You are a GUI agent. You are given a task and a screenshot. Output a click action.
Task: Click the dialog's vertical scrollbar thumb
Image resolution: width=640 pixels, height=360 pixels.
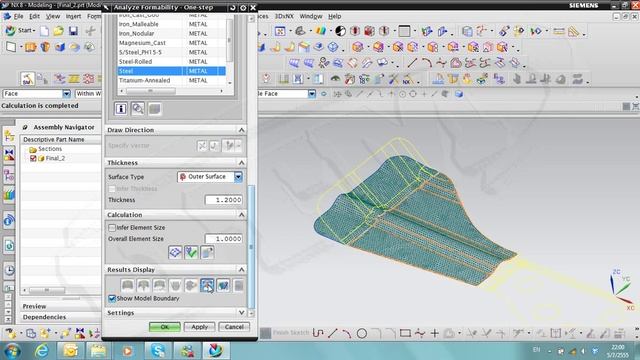pos(251,247)
